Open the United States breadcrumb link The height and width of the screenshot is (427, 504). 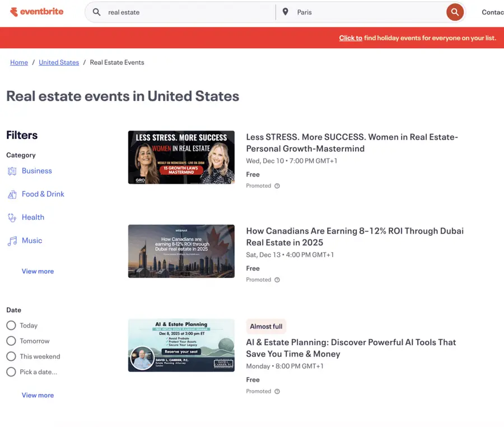coord(59,62)
